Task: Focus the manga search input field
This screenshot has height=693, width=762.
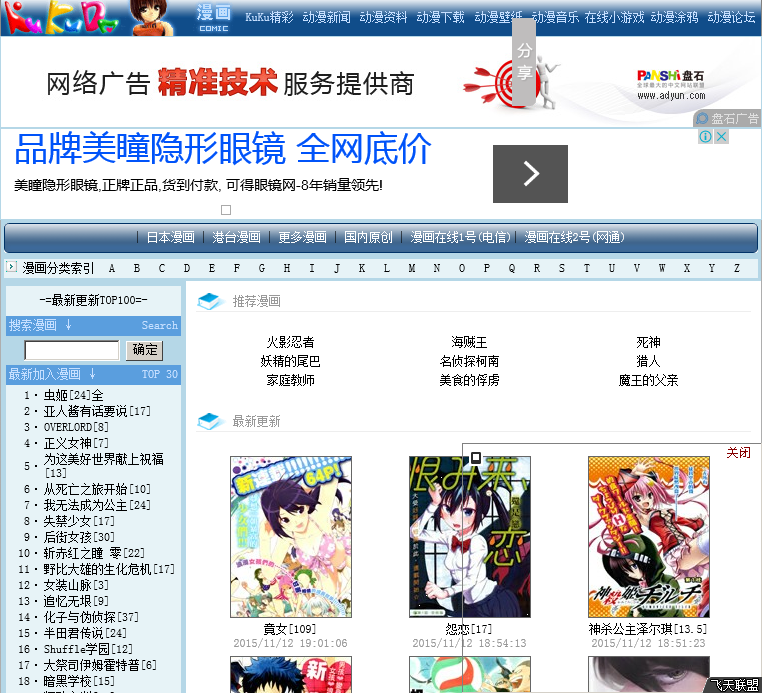Action: [72, 350]
